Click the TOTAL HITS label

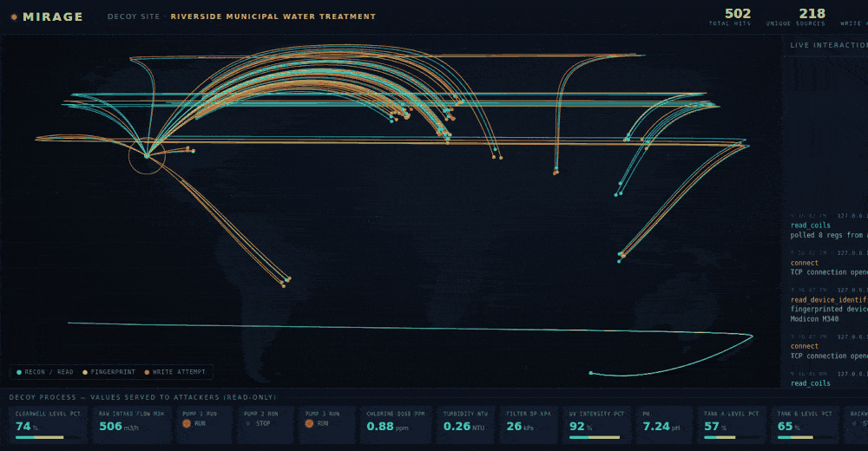730,23
